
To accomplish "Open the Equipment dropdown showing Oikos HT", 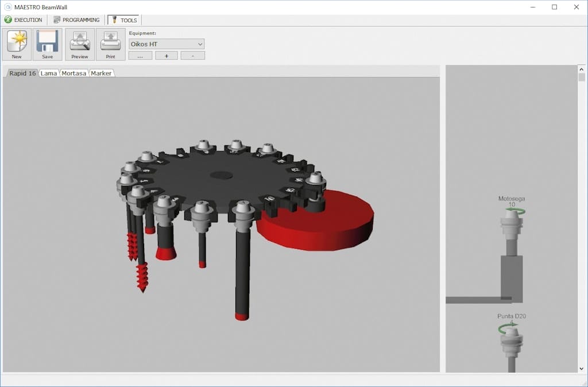I will (x=167, y=44).
